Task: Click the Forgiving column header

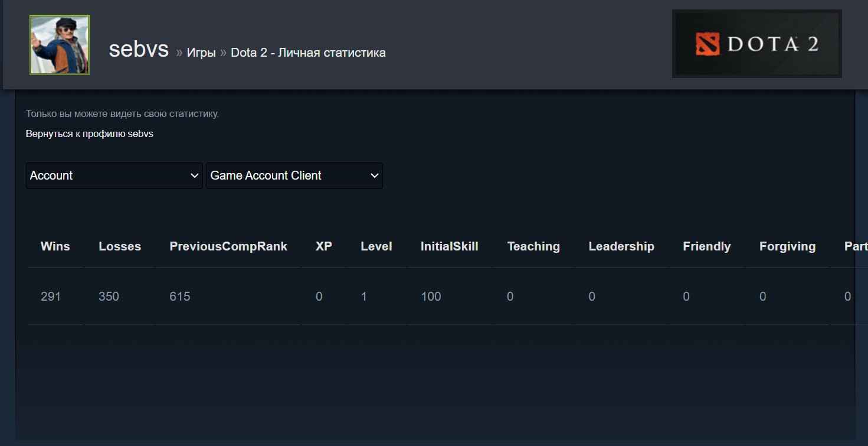Action: (x=788, y=246)
